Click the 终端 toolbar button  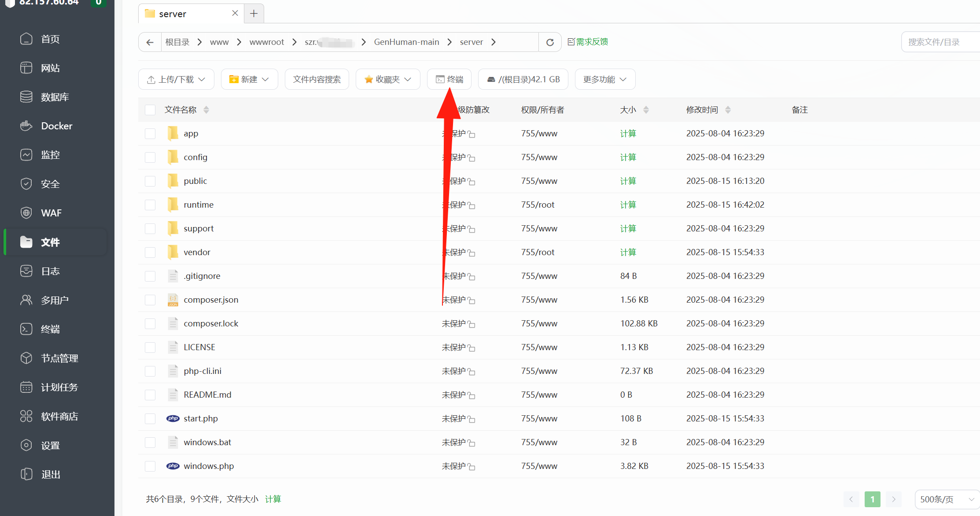pyautogui.click(x=449, y=79)
